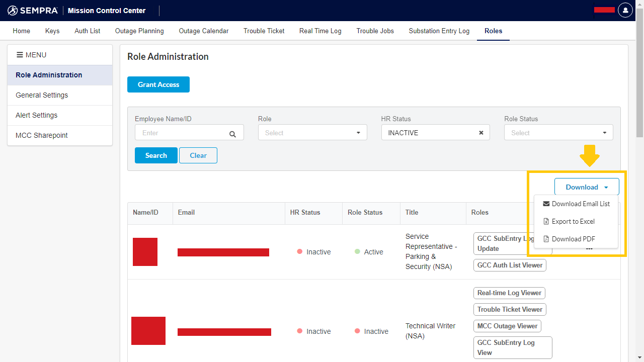Click the search magnifier in Employee Name field
644x362 pixels.
tap(232, 134)
